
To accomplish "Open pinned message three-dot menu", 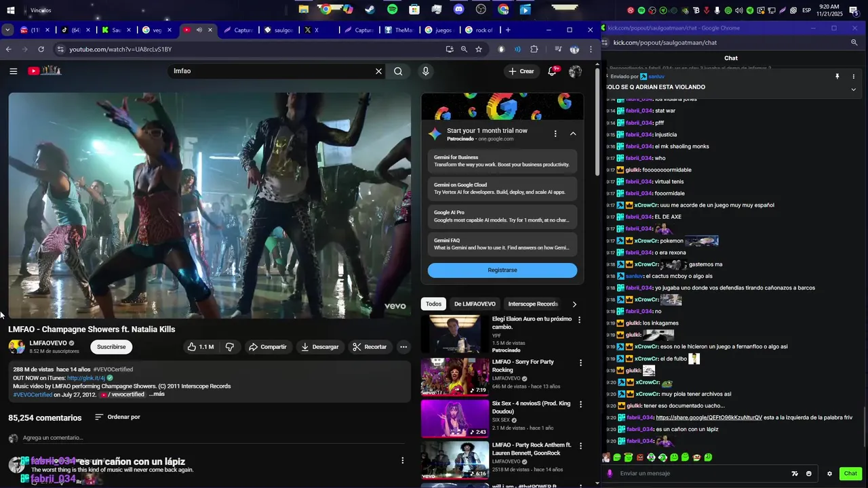I will 854,77.
